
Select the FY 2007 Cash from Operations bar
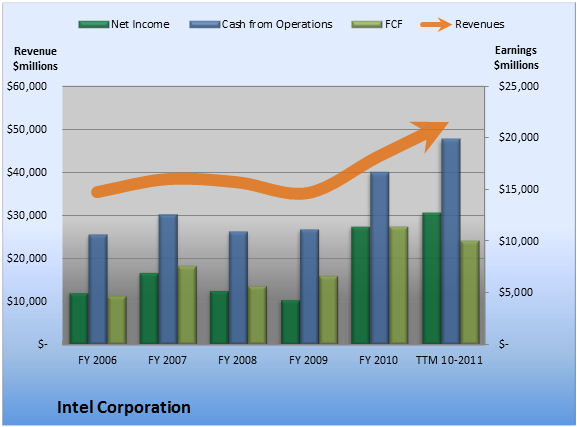coord(168,279)
